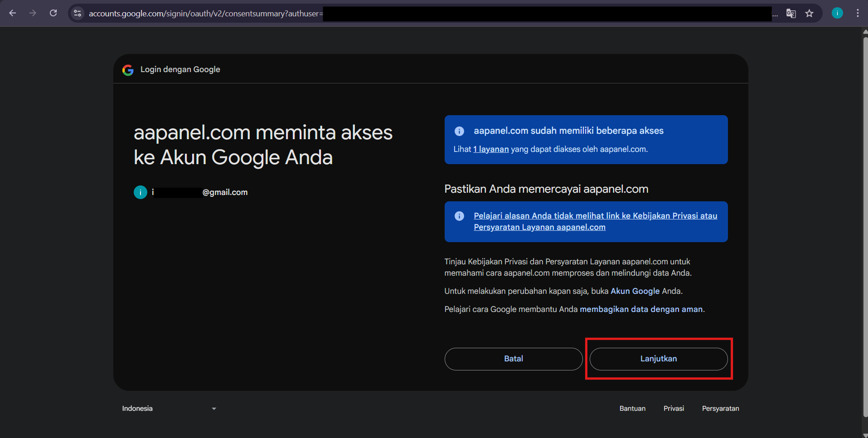Bookmark this page with the star icon
The width and height of the screenshot is (868, 438).
pos(810,13)
